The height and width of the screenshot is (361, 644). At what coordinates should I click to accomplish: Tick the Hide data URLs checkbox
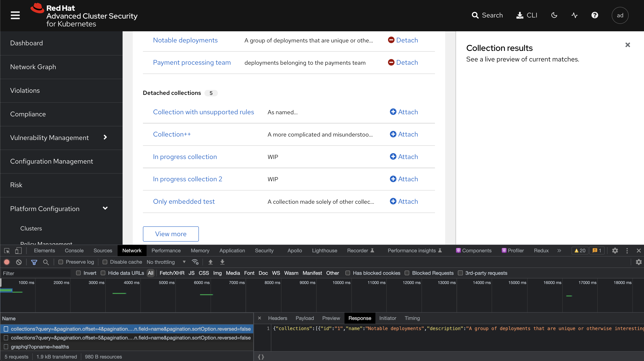pyautogui.click(x=103, y=273)
